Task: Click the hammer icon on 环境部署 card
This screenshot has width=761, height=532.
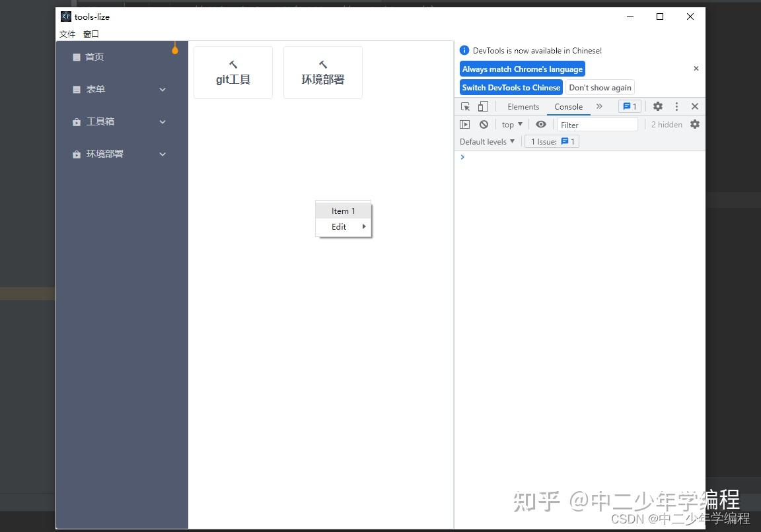Action: [323, 64]
